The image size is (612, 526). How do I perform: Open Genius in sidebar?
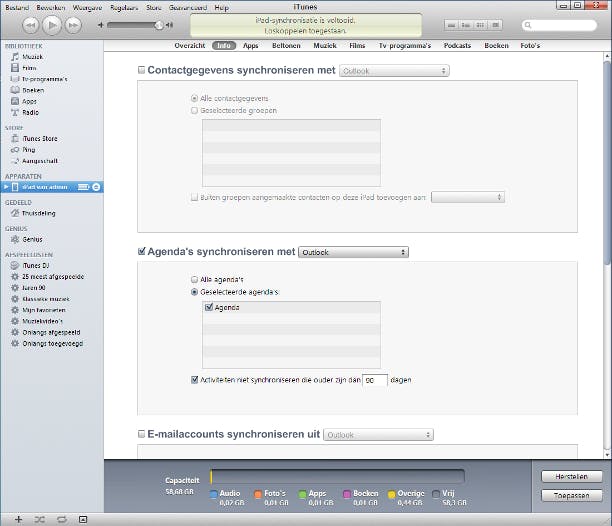coord(32,239)
